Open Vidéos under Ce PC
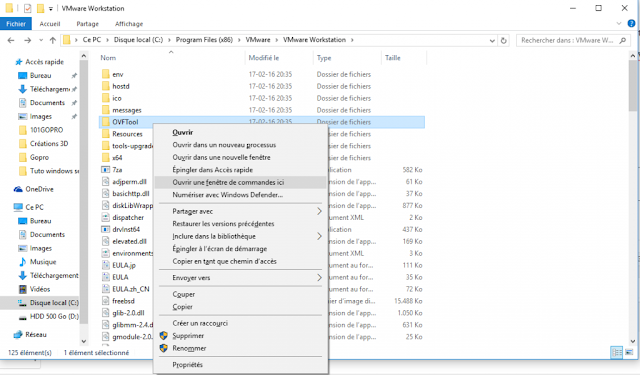The height and width of the screenshot is (375, 640). (x=40, y=289)
